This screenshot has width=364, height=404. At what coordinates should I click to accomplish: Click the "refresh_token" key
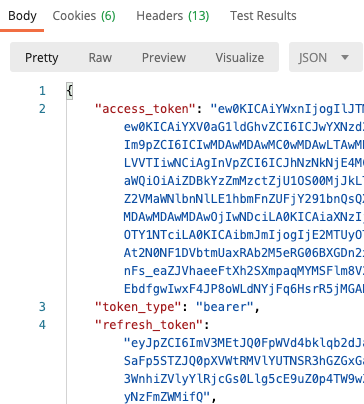pos(149,325)
